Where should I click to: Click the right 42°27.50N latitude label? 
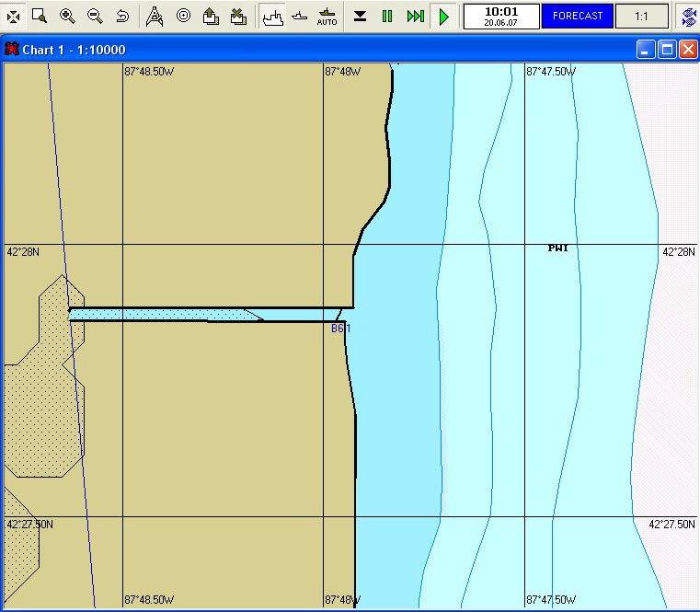671,524
